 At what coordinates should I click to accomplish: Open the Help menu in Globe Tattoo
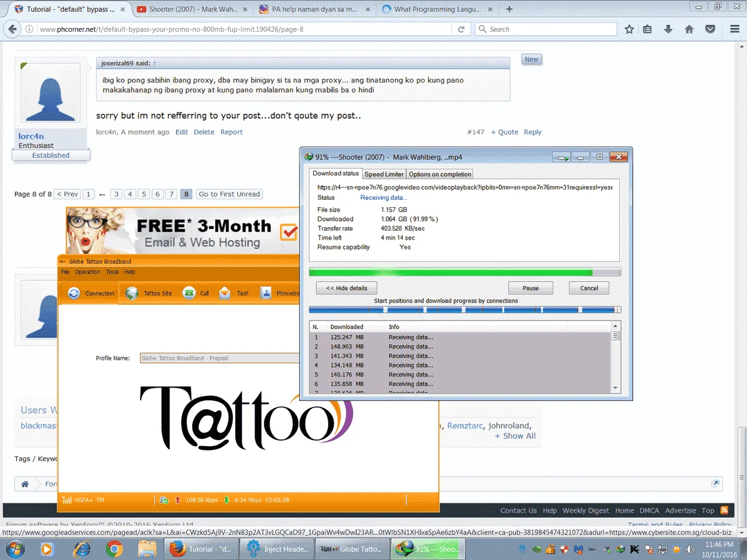click(129, 272)
